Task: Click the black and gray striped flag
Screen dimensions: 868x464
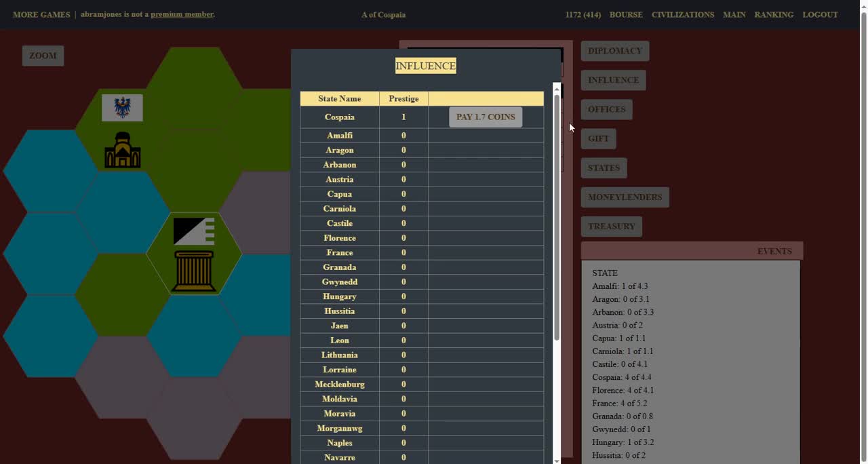Action: tap(194, 231)
